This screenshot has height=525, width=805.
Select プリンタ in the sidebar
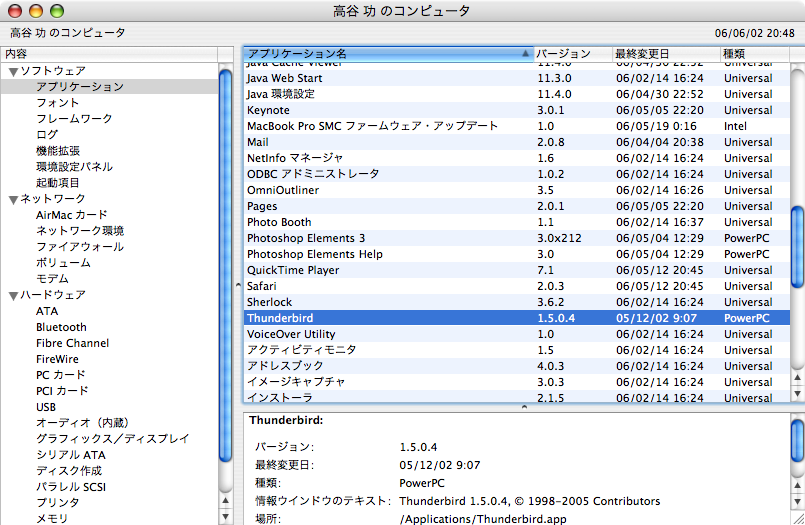[58, 502]
